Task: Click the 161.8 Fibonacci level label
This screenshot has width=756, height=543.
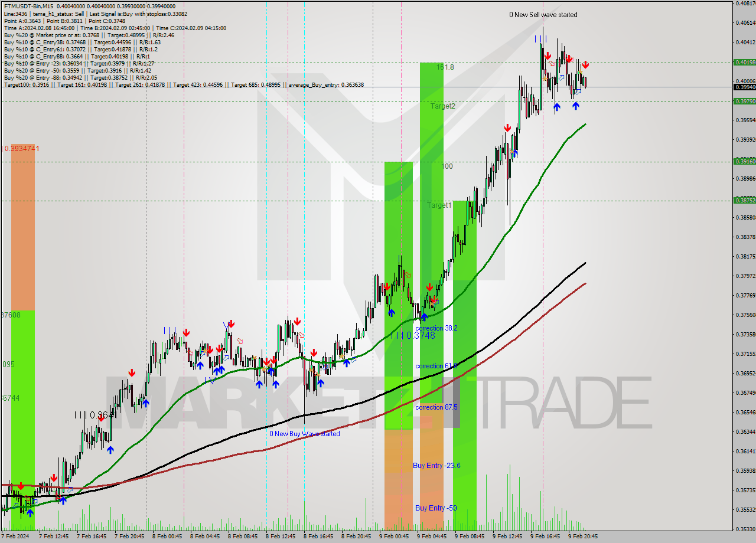Action: pyautogui.click(x=445, y=67)
